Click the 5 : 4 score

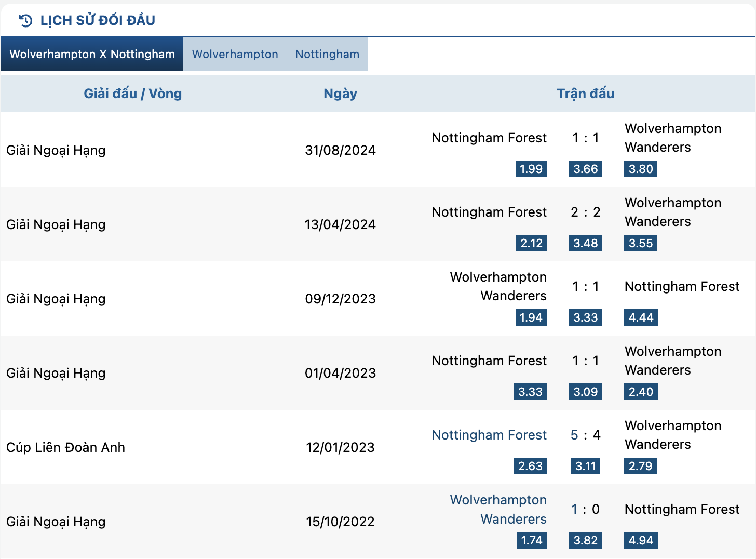586,435
